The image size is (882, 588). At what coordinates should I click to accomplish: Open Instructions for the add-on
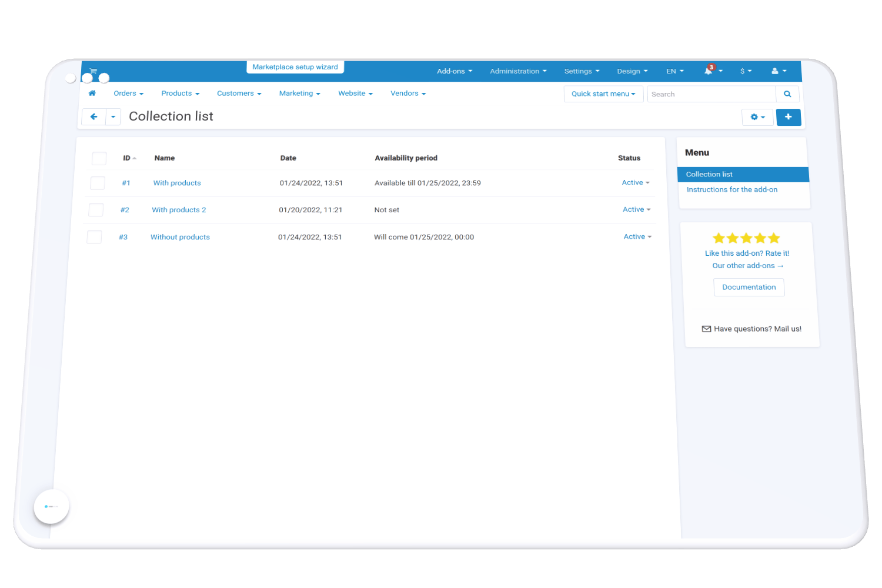point(732,189)
